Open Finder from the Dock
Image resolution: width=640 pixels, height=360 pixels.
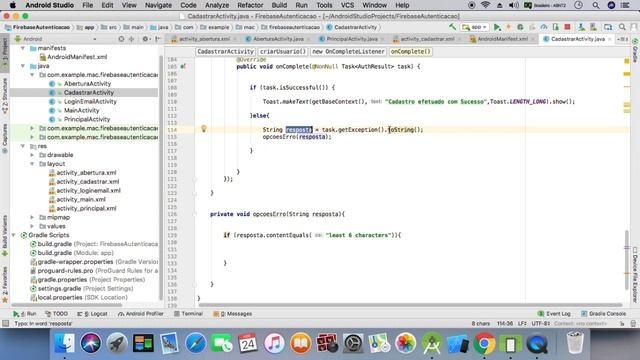(64, 343)
